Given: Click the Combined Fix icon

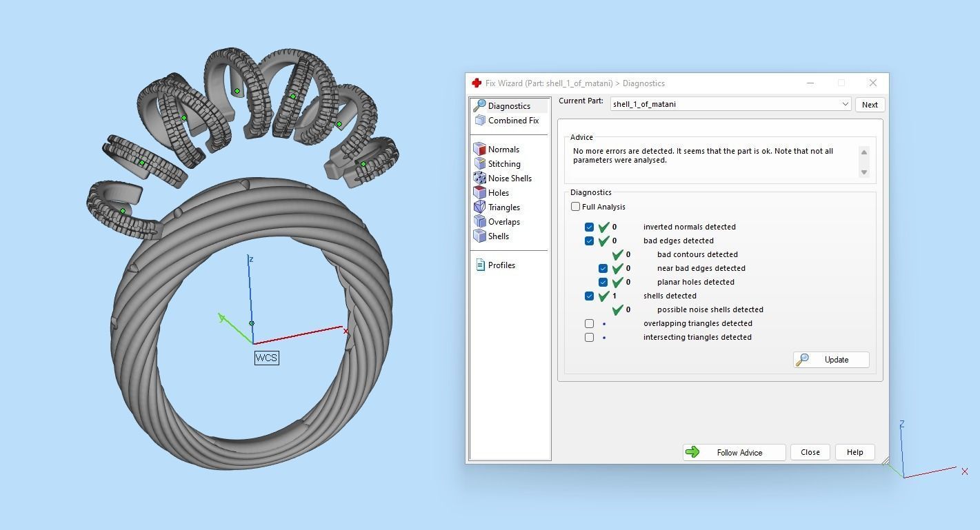Looking at the screenshot, I should pos(480,120).
